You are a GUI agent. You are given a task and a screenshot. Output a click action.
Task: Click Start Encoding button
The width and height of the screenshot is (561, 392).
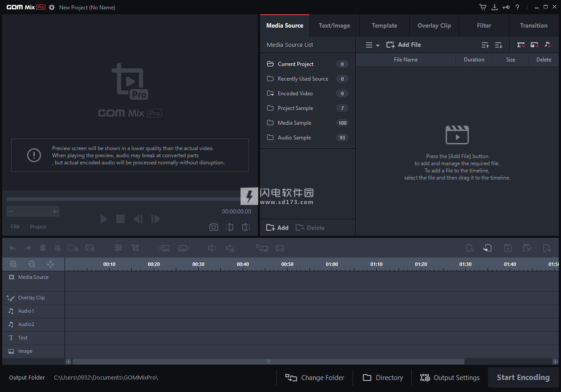coord(523,377)
